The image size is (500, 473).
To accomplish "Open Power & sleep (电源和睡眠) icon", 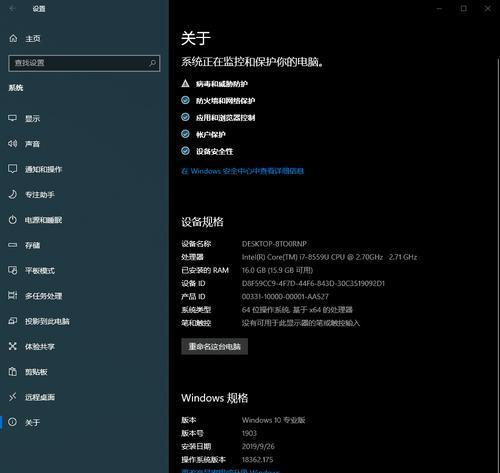I will (x=13, y=220).
